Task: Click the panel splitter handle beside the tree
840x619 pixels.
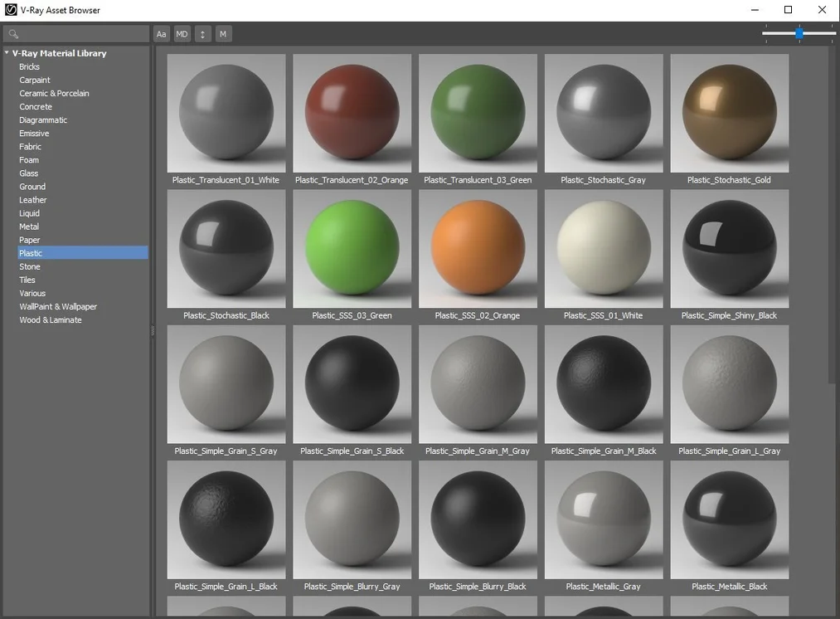Action: [x=153, y=330]
